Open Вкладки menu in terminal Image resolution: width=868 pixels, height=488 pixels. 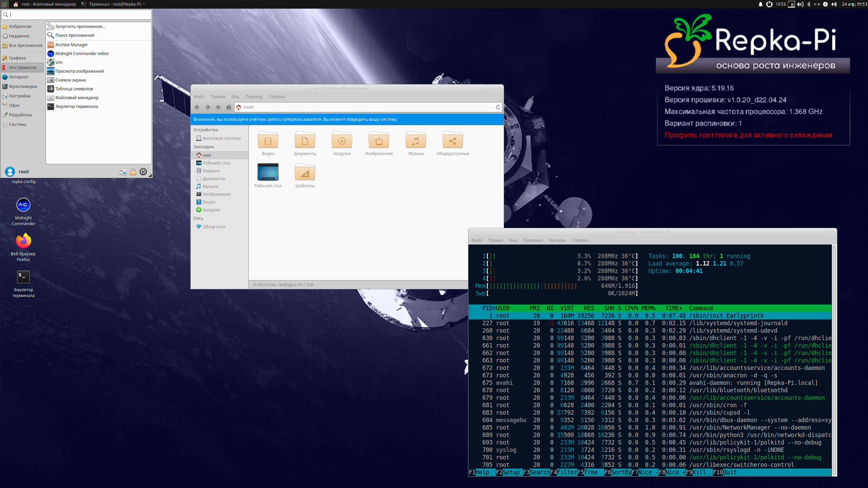click(557, 240)
